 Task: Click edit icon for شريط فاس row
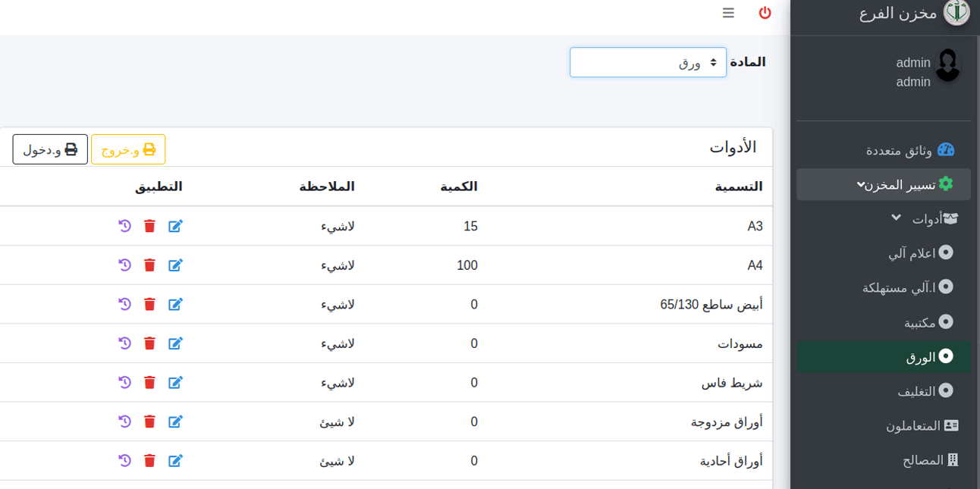(175, 383)
